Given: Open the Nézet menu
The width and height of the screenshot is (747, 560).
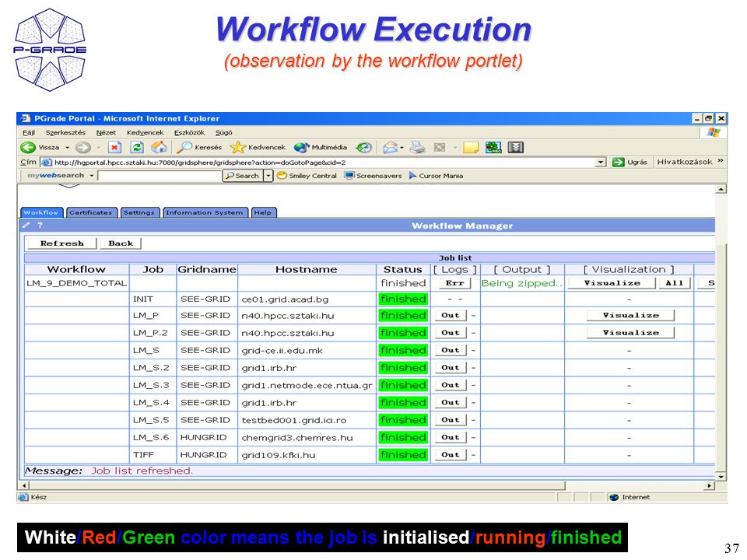Looking at the screenshot, I should [106, 132].
